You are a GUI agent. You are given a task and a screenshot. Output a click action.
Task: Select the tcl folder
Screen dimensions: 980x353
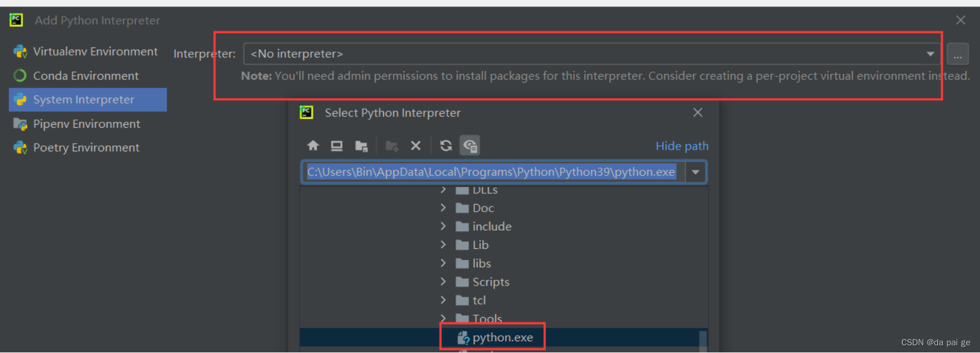pos(471,300)
